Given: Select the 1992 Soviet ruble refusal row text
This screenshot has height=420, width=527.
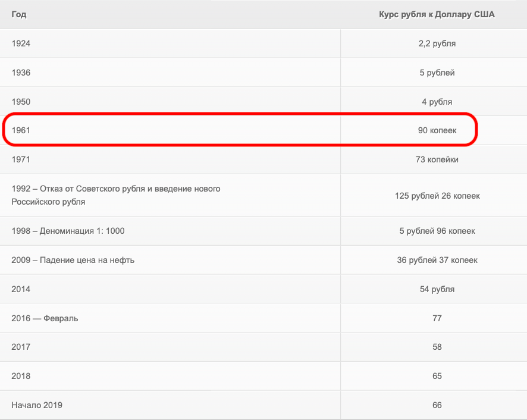Looking at the screenshot, I should [115, 195].
